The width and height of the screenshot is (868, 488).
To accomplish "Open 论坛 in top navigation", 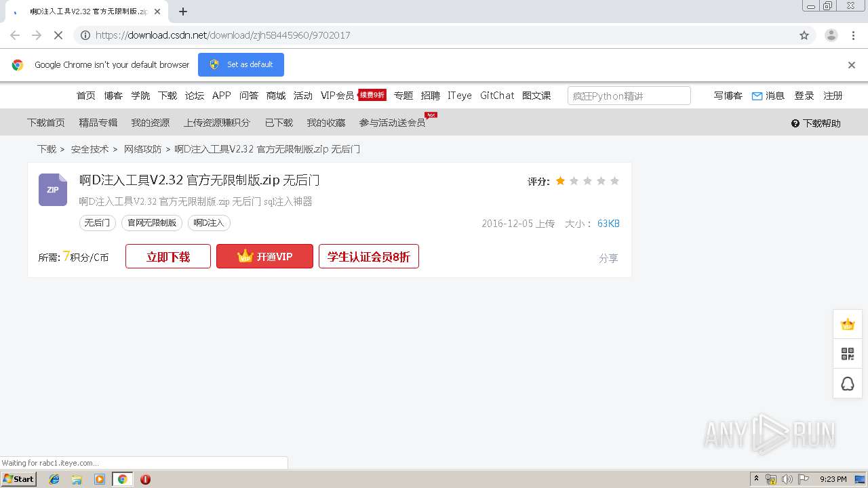I will pyautogui.click(x=195, y=96).
